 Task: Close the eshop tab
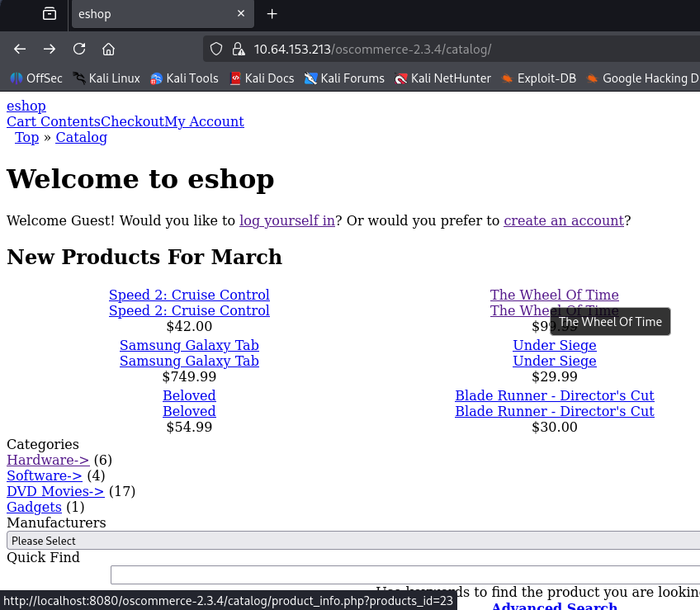[241, 14]
